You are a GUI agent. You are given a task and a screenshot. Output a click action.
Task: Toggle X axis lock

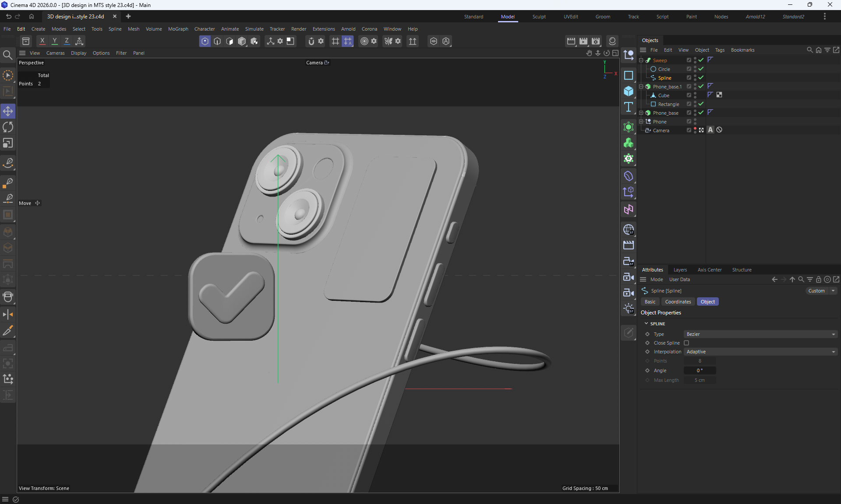click(x=42, y=41)
